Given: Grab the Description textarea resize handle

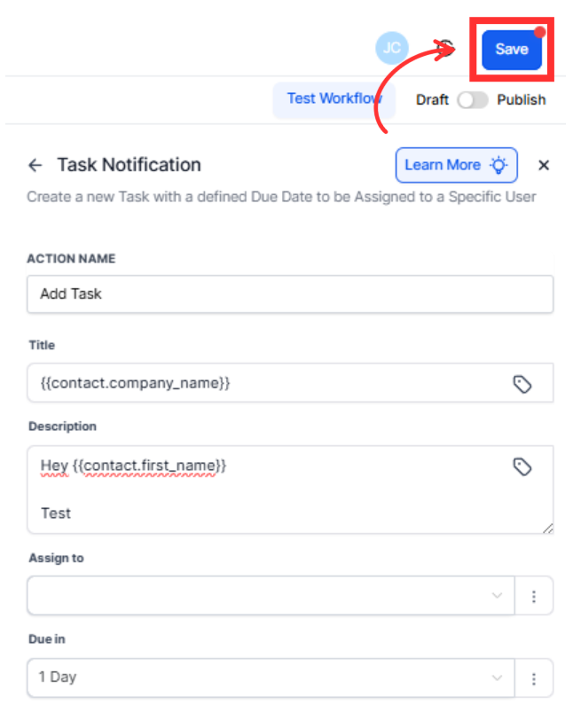Looking at the screenshot, I should pos(548,528).
